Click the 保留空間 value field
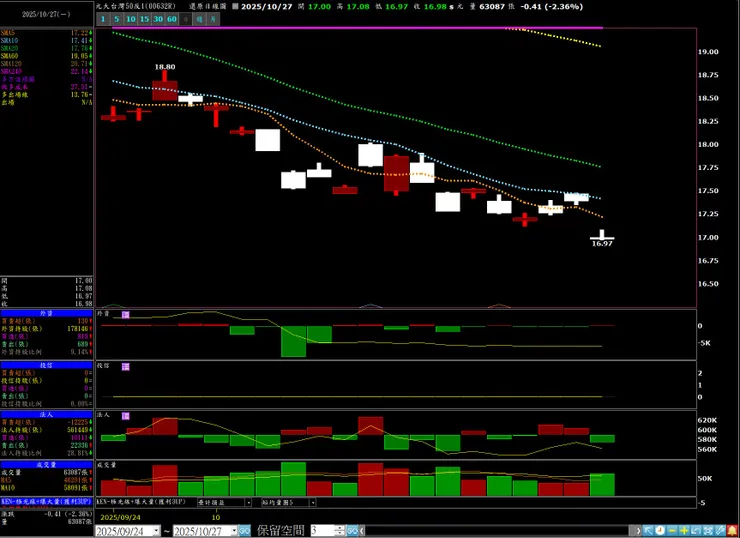This screenshot has width=740, height=538. (322, 531)
